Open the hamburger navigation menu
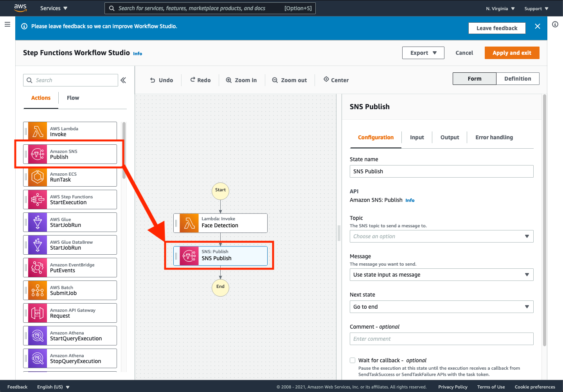The image size is (563, 392). coord(7,24)
